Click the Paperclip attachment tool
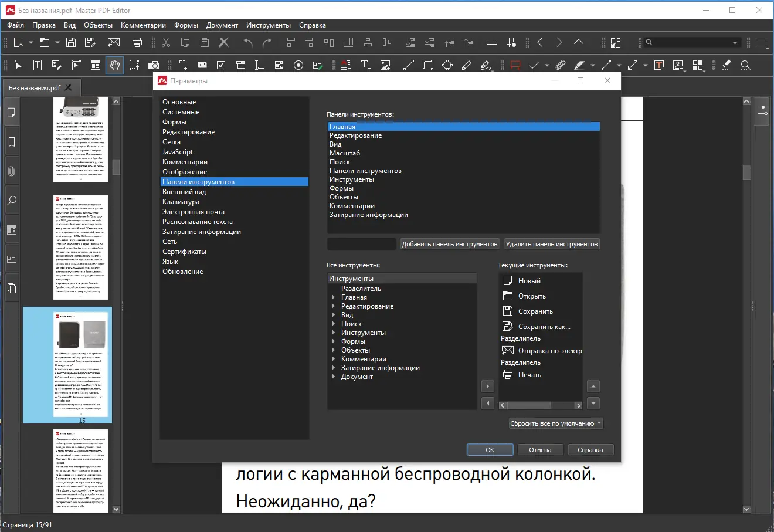This screenshot has width=774, height=532. coord(559,65)
